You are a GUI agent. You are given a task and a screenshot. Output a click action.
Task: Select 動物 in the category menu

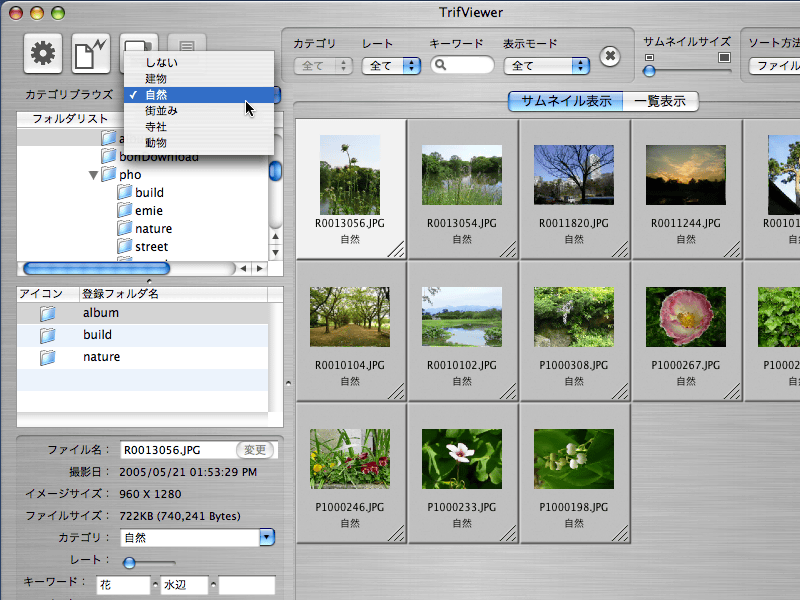pyautogui.click(x=199, y=142)
